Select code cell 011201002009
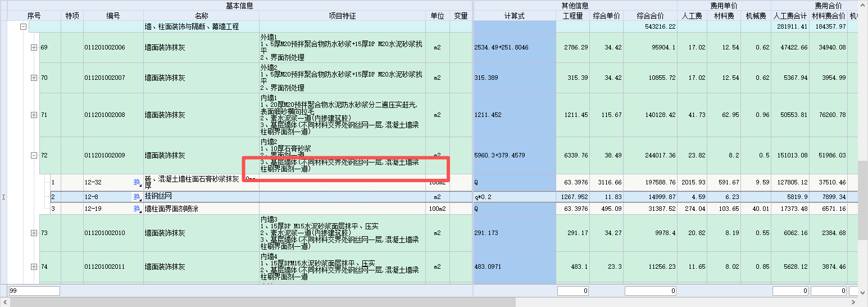The width and height of the screenshot is (868, 307). coord(113,155)
